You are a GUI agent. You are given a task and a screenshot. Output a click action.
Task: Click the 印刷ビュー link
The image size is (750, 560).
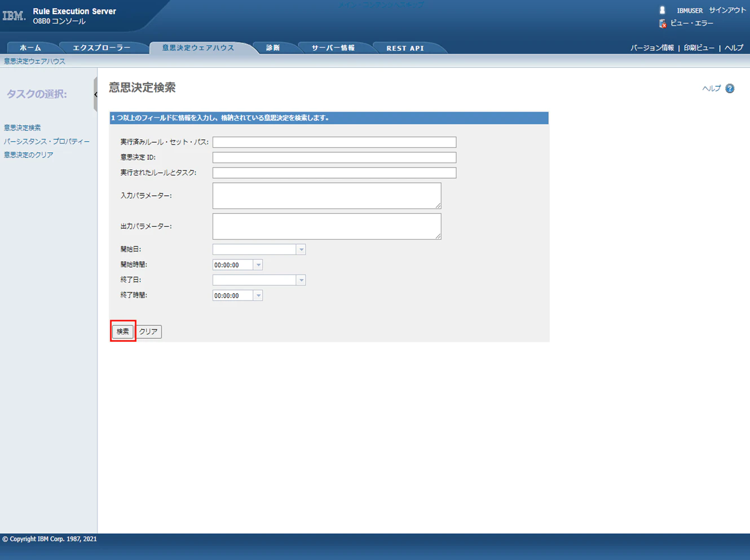tap(699, 48)
